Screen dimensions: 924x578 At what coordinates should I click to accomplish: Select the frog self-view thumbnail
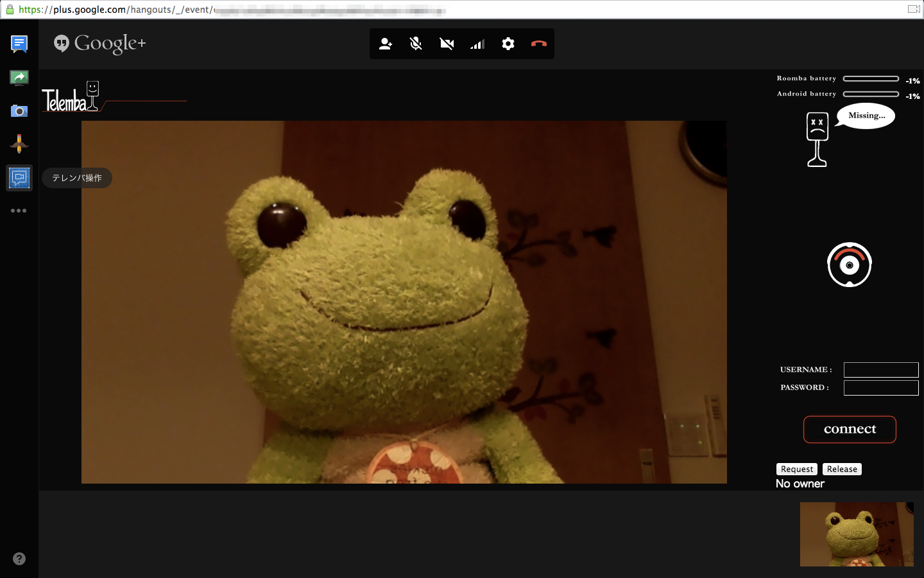point(857,534)
